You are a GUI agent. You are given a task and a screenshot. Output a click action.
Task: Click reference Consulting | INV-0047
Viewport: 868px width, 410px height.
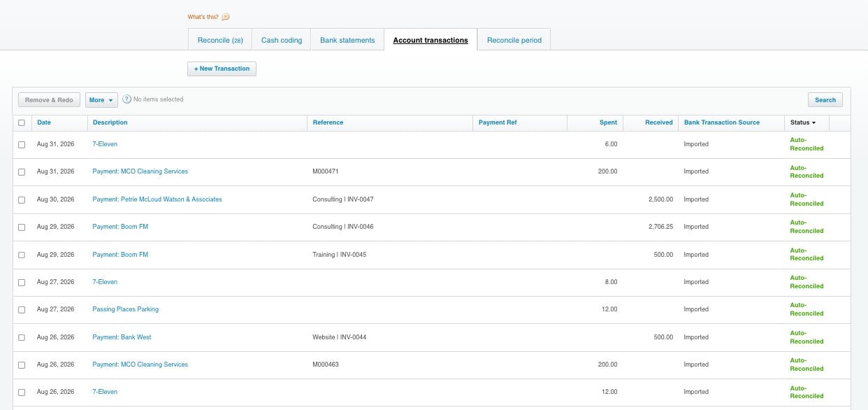343,199
